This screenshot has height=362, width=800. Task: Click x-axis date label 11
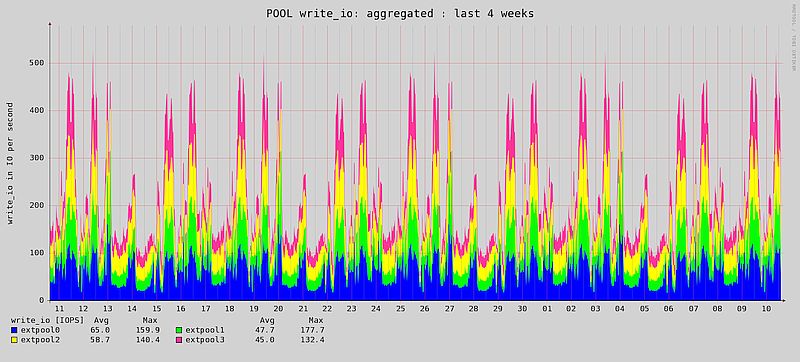pos(59,309)
